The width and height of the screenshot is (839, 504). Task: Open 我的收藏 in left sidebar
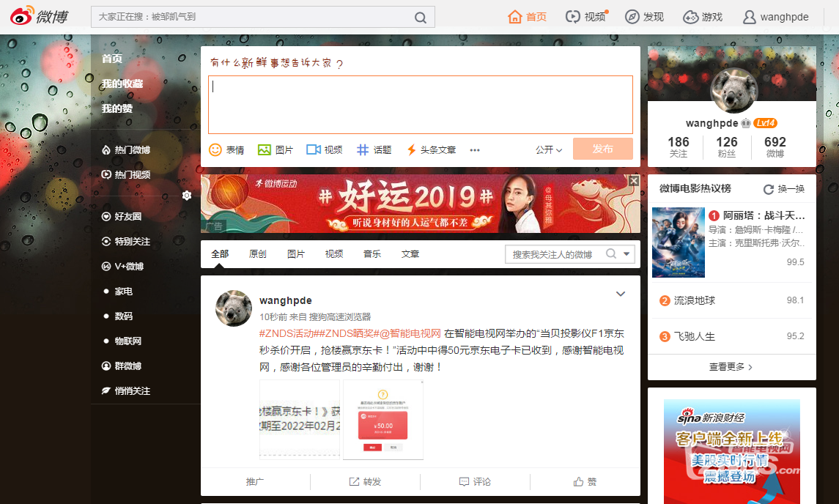(122, 84)
